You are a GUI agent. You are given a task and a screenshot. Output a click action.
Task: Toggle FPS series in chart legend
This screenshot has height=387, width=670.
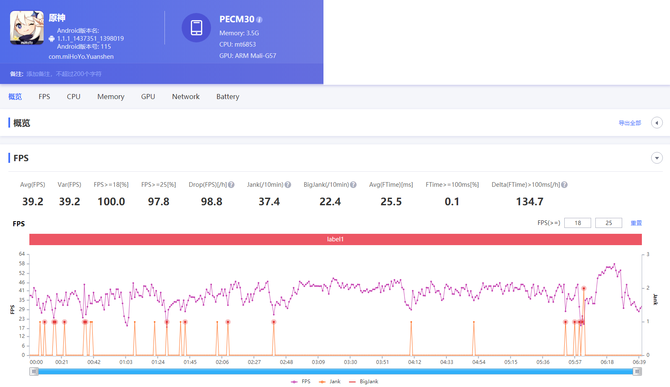click(301, 381)
